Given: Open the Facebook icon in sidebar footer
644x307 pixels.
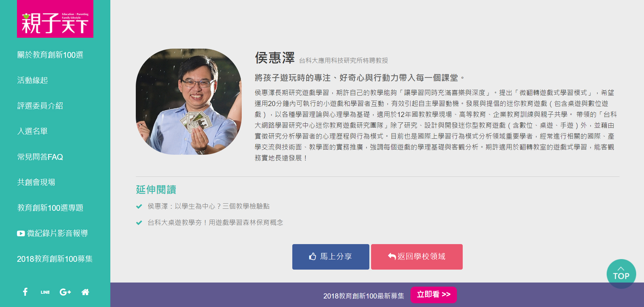Looking at the screenshot, I should [25, 292].
